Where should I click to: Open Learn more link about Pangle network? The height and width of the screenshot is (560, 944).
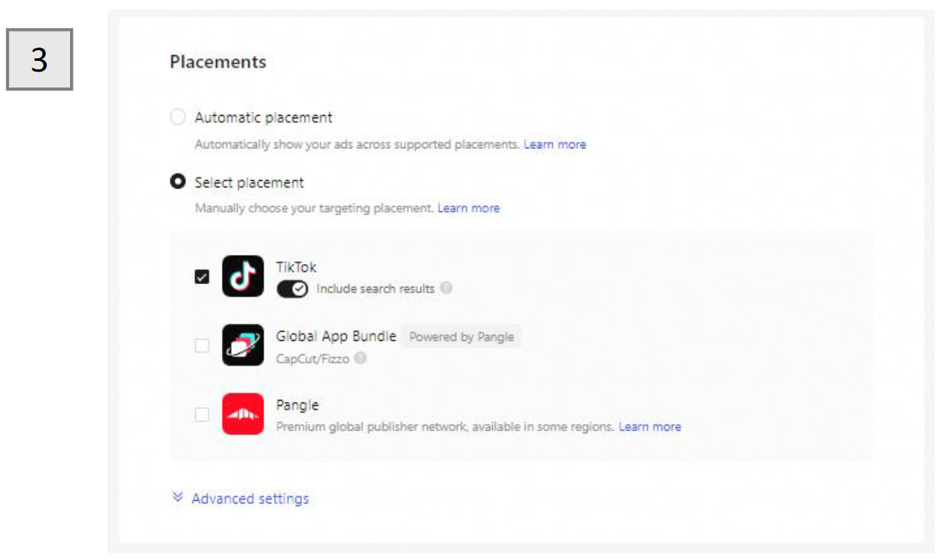click(x=650, y=427)
